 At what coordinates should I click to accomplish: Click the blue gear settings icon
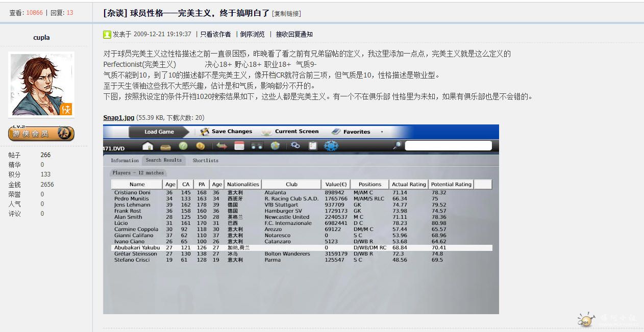point(331,146)
